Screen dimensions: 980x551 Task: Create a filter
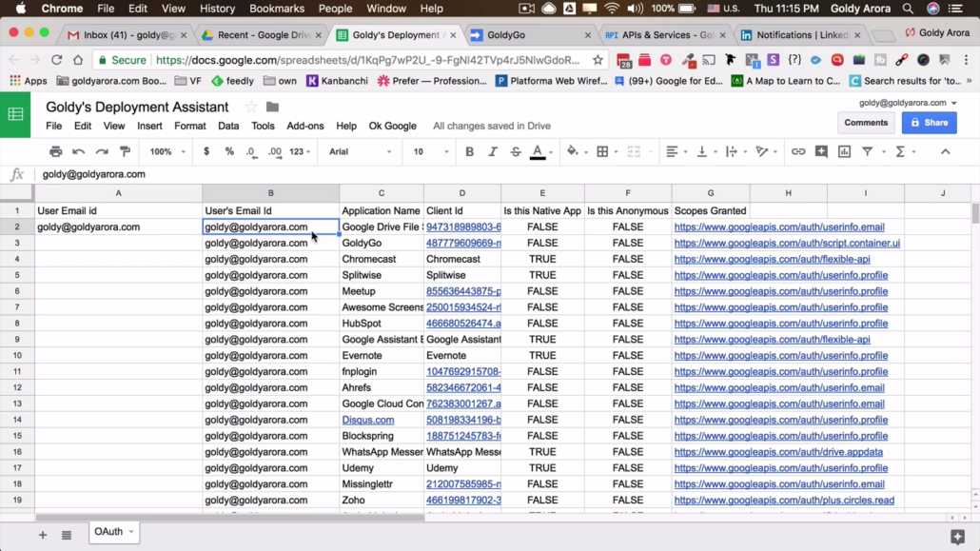[868, 151]
